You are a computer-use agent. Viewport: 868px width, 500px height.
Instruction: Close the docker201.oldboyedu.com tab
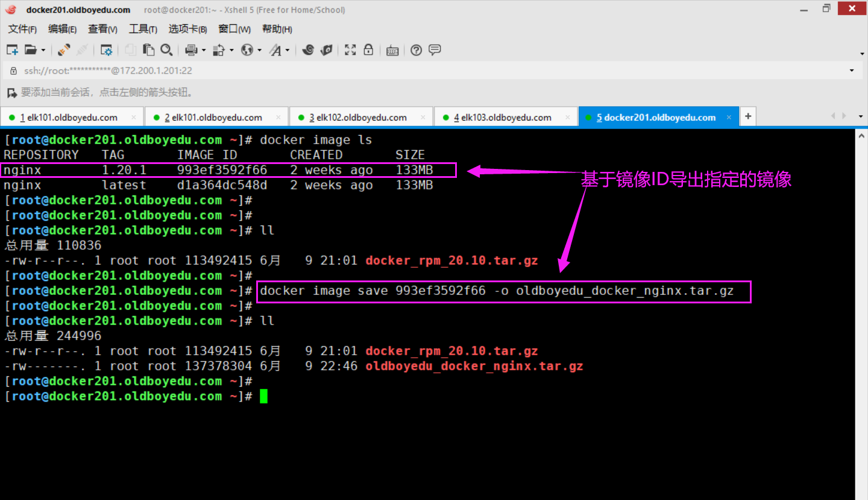(729, 117)
